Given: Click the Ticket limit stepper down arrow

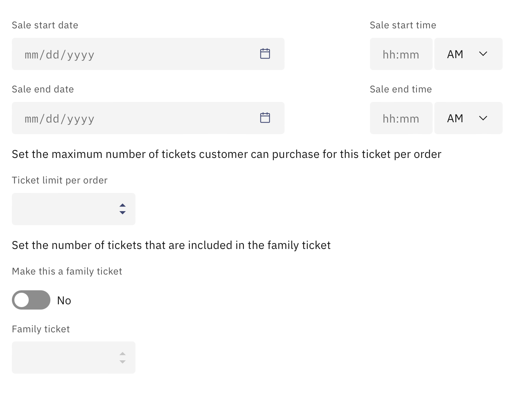Looking at the screenshot, I should [122, 213].
